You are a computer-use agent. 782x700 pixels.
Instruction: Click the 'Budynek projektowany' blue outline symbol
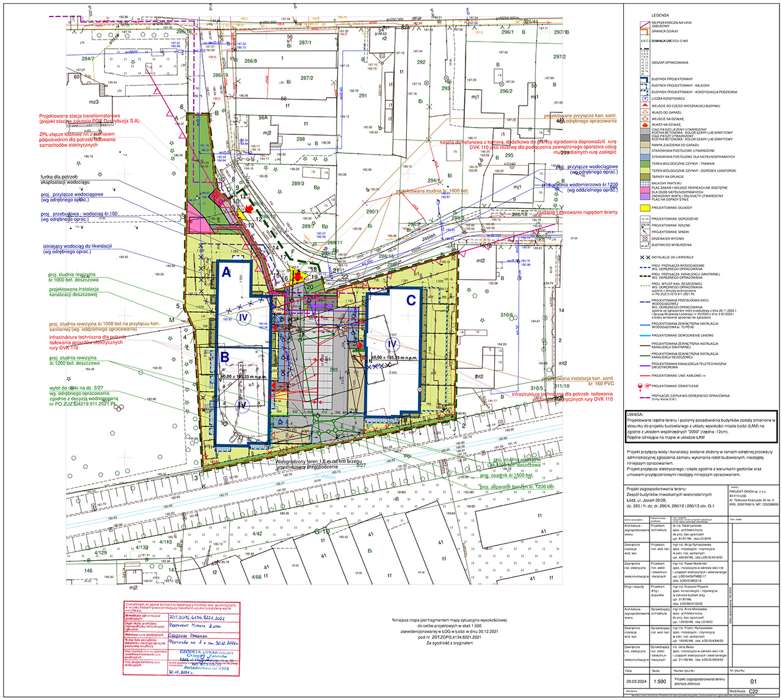(x=643, y=79)
